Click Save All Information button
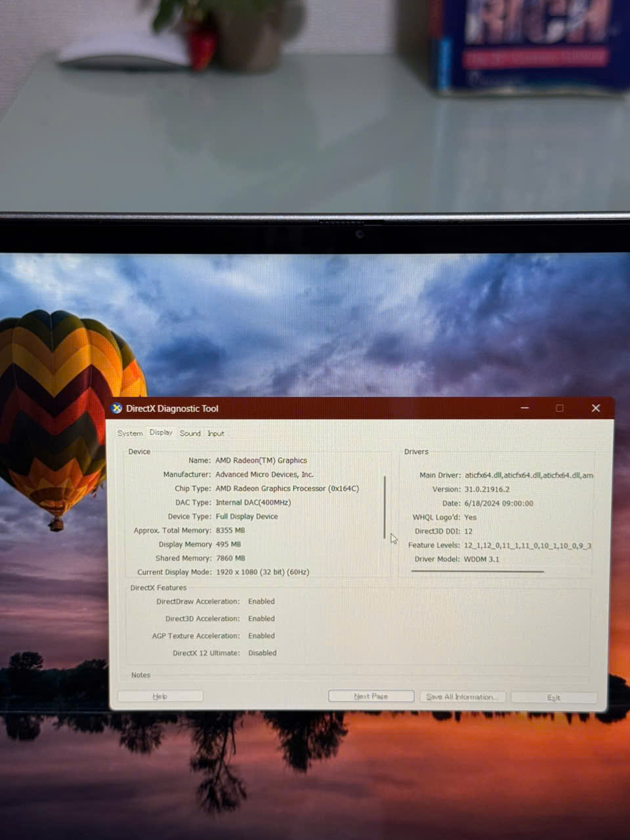Image resolution: width=630 pixels, height=840 pixels. (x=462, y=697)
